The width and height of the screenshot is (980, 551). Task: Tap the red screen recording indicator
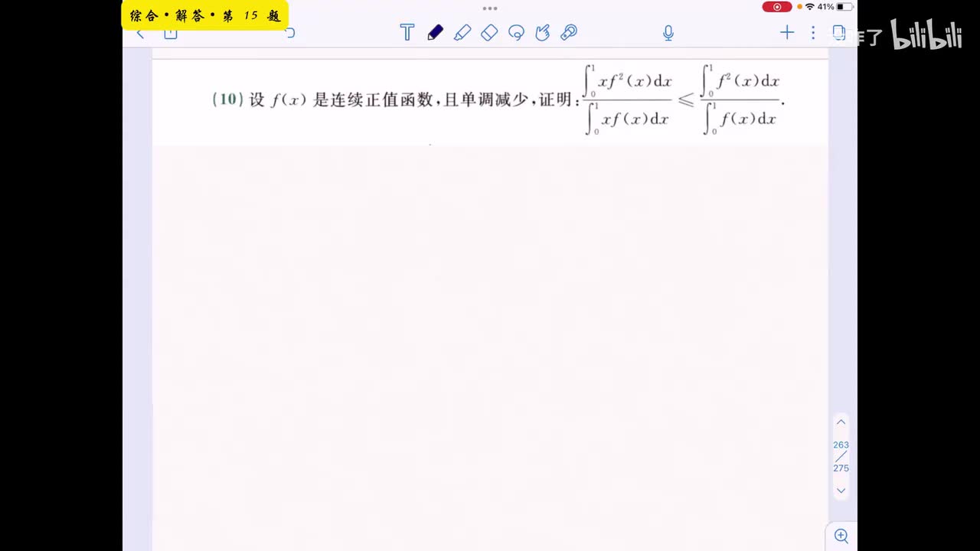point(777,7)
